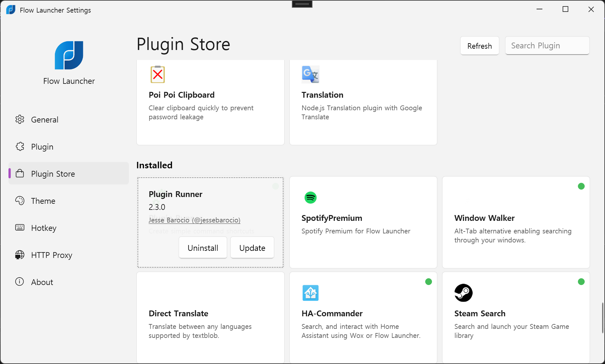605x364 pixels.
Task: Minimize the Flow Launcher Settings window
Action: 539,9
